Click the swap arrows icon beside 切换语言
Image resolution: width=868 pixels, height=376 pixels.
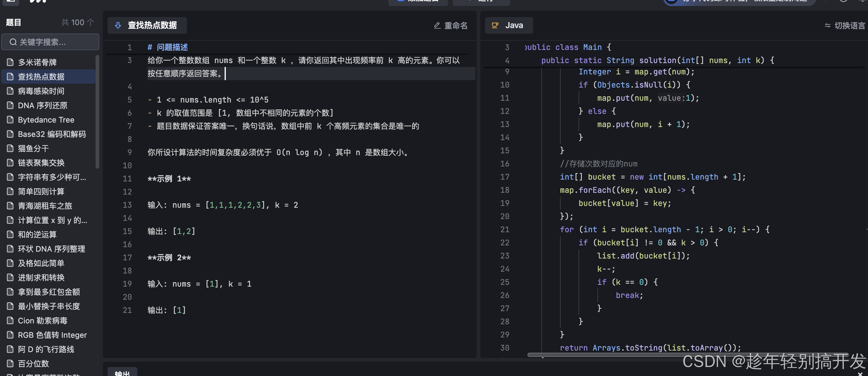(x=827, y=26)
